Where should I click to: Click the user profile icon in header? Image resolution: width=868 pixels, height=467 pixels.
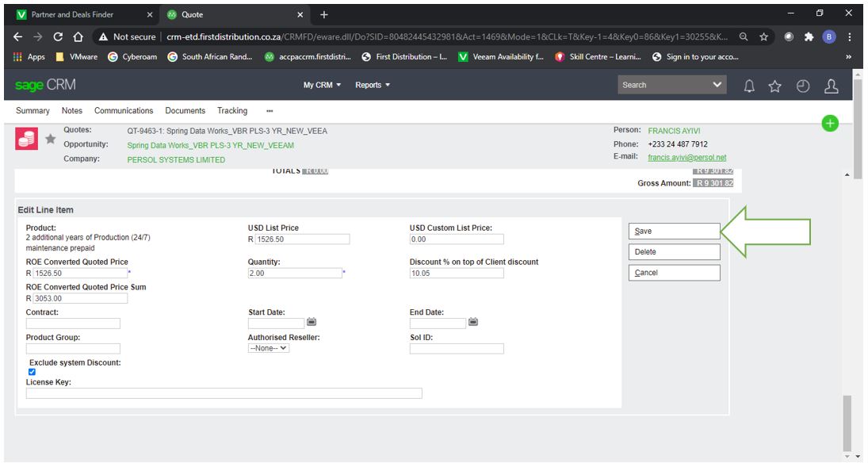tap(831, 86)
